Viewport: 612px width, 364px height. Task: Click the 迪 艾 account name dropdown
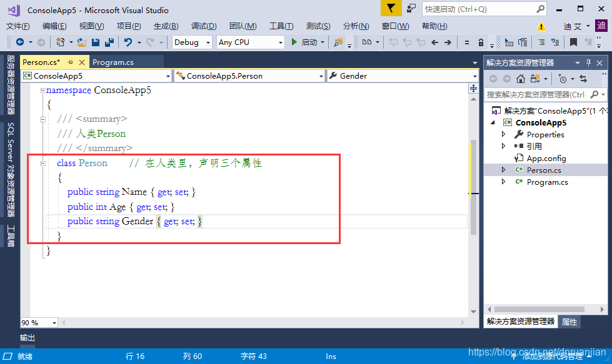[576, 26]
